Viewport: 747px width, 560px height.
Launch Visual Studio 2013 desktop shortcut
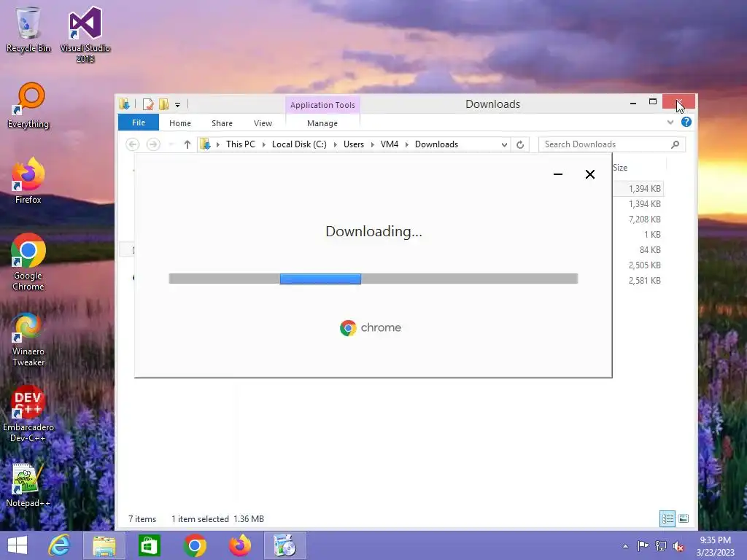[85, 34]
